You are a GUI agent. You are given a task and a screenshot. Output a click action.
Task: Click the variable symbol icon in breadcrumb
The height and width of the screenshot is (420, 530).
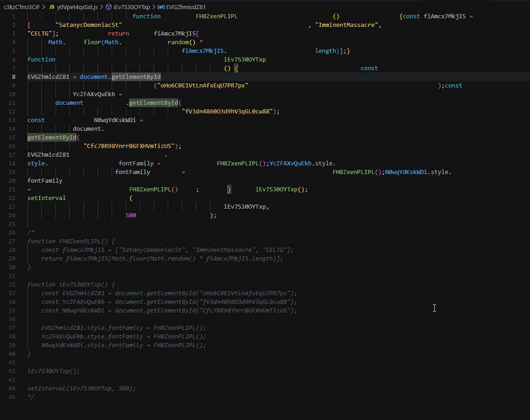pyautogui.click(x=161, y=7)
